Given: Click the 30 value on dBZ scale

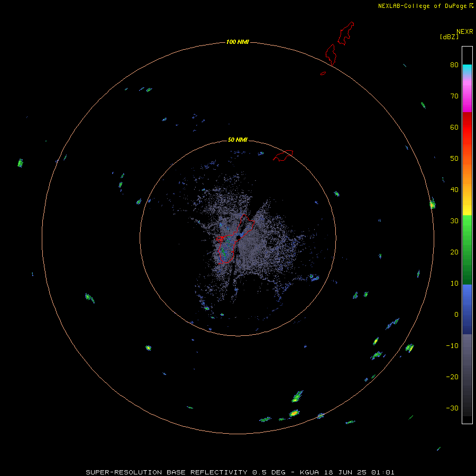Looking at the screenshot, I should pyautogui.click(x=454, y=221).
